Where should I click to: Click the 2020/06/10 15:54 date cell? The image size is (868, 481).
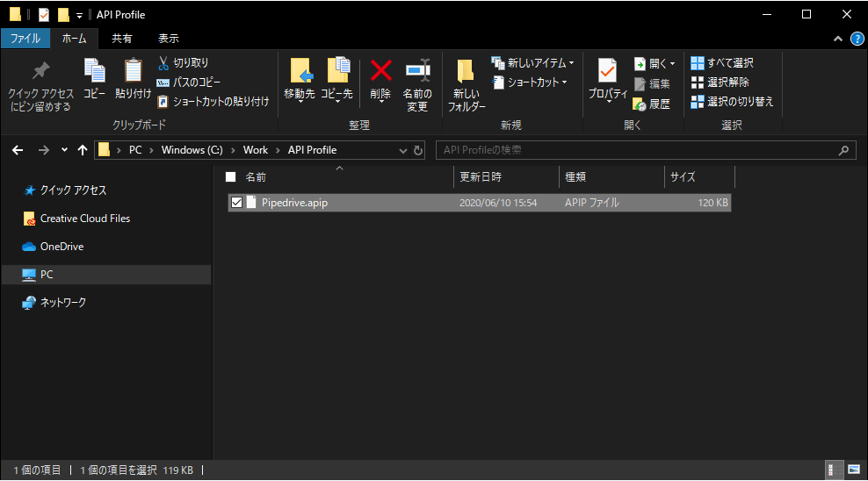pyautogui.click(x=498, y=203)
